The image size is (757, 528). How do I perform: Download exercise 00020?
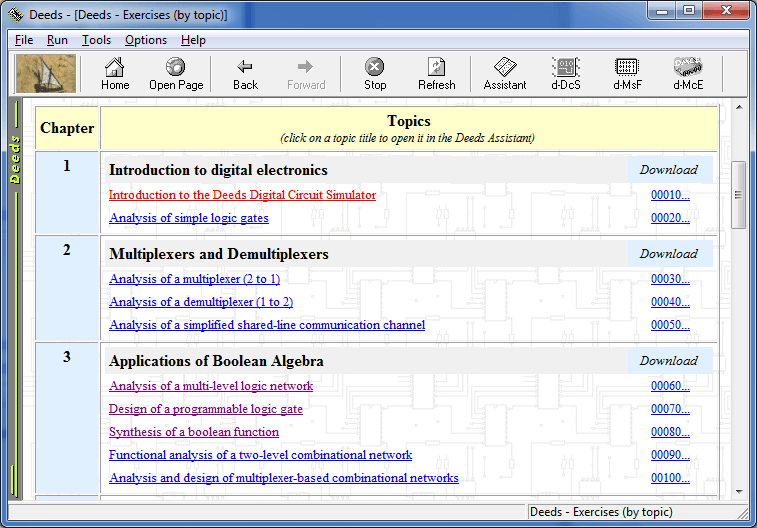coord(670,218)
